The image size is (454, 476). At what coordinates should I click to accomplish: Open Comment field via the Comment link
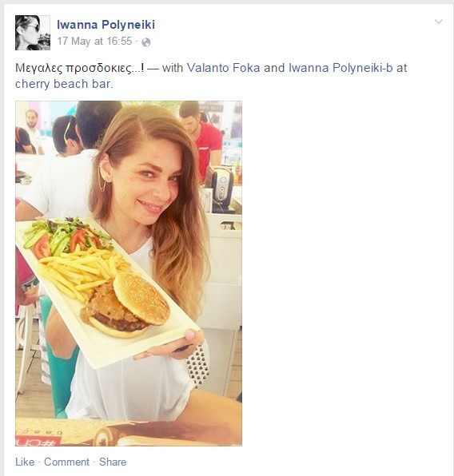click(x=66, y=462)
